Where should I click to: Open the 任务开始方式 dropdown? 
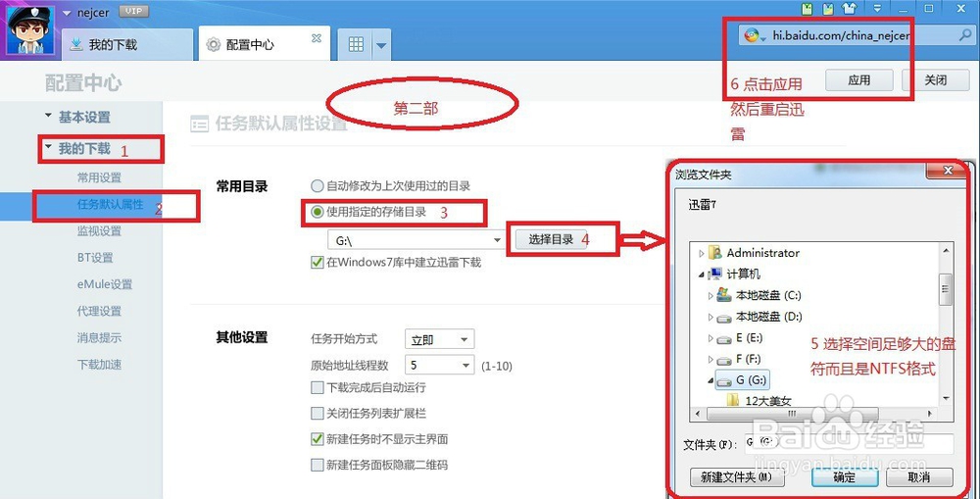tap(440, 339)
